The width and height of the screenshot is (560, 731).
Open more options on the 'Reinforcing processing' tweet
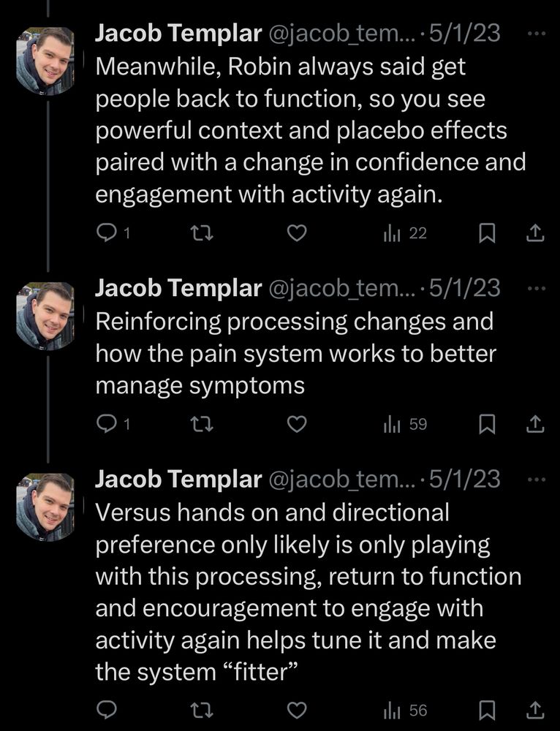coord(536,288)
